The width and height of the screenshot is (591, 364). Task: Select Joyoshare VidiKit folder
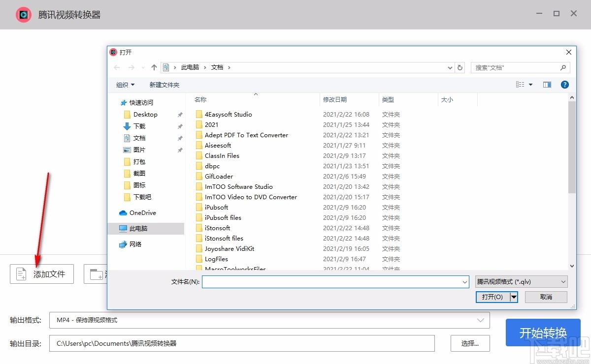[x=230, y=248]
